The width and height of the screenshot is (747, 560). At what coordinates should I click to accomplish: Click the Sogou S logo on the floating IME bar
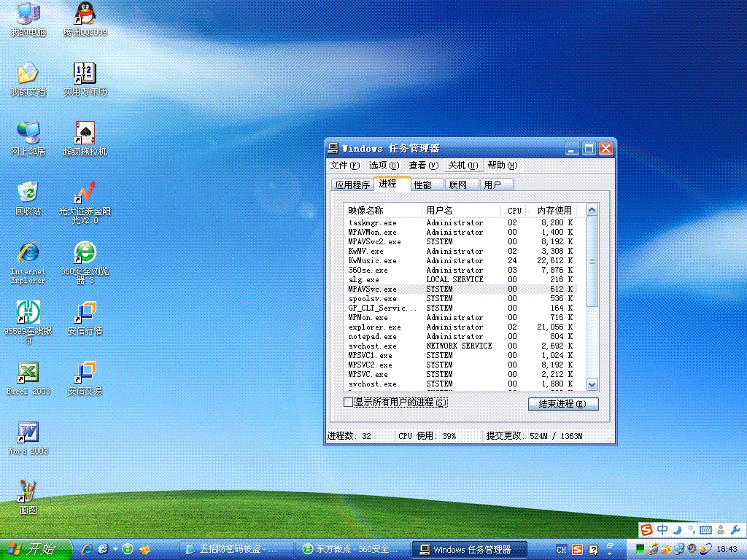coord(646,530)
